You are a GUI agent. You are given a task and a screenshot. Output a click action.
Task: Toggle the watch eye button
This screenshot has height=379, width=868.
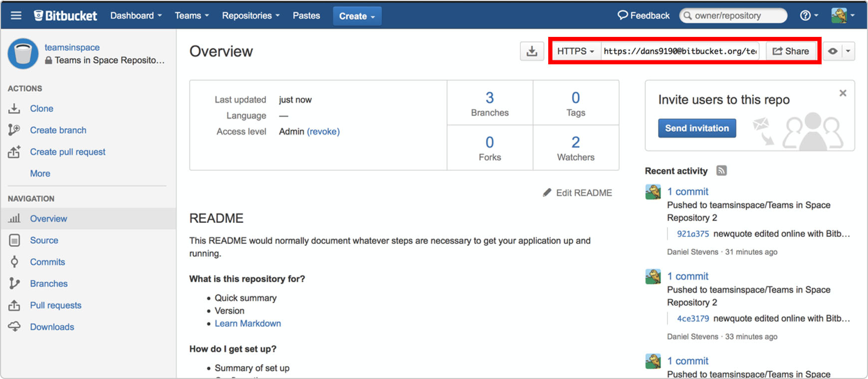833,51
